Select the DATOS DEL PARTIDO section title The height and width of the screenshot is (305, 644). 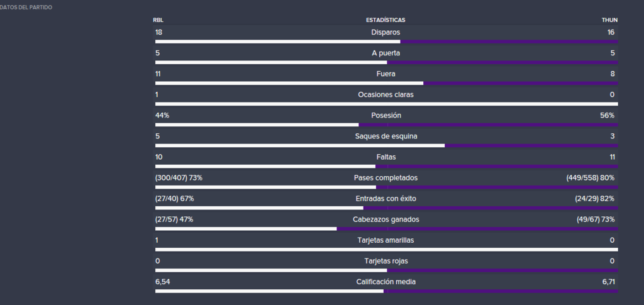pos(26,8)
